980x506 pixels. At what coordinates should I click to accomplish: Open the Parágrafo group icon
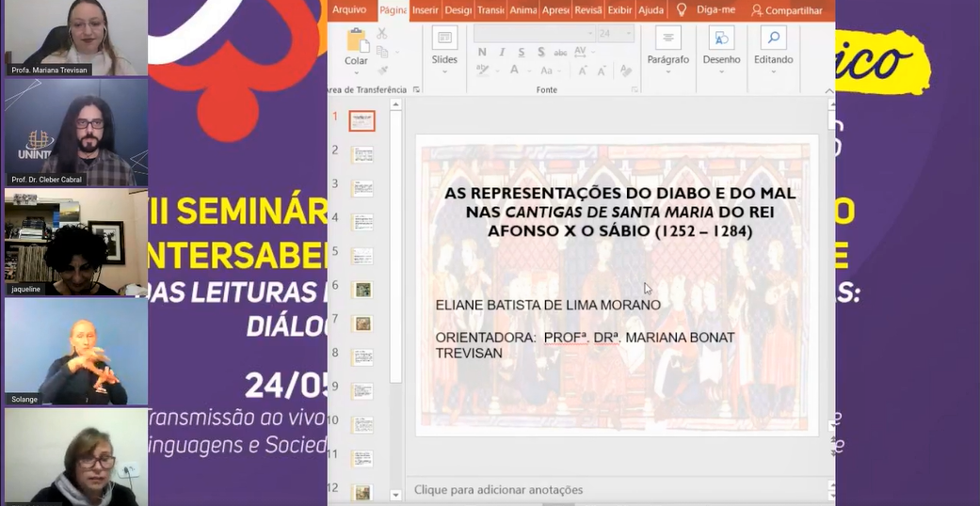pos(667,39)
